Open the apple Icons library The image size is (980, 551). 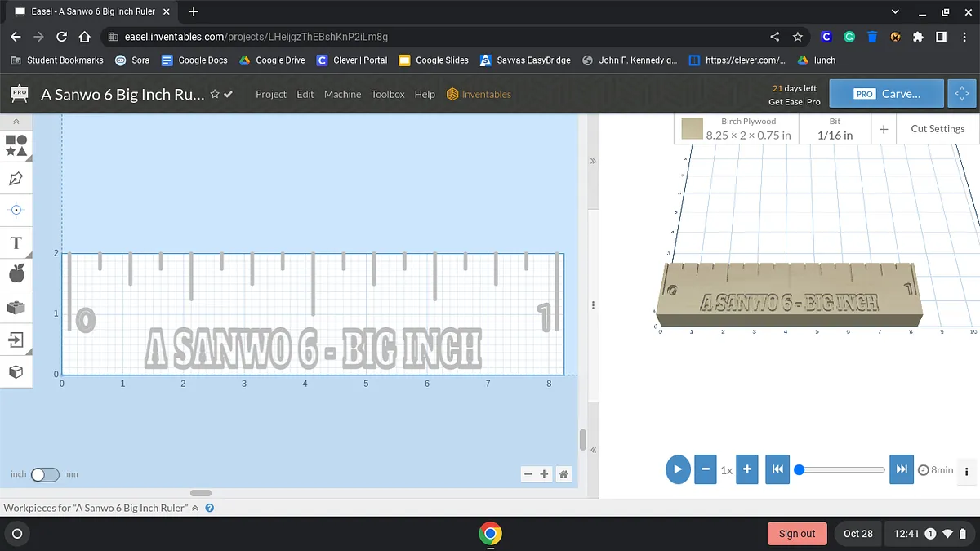pyautogui.click(x=16, y=274)
